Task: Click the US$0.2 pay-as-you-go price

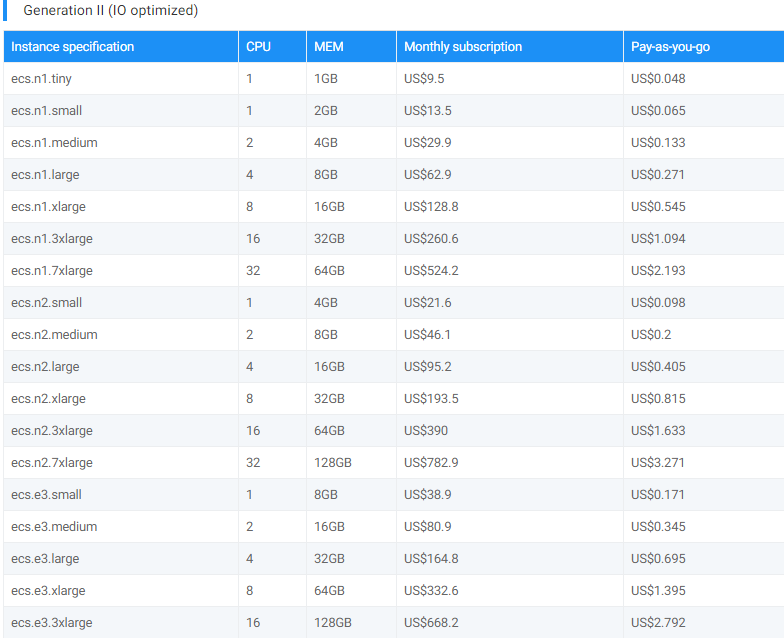Action: point(651,334)
